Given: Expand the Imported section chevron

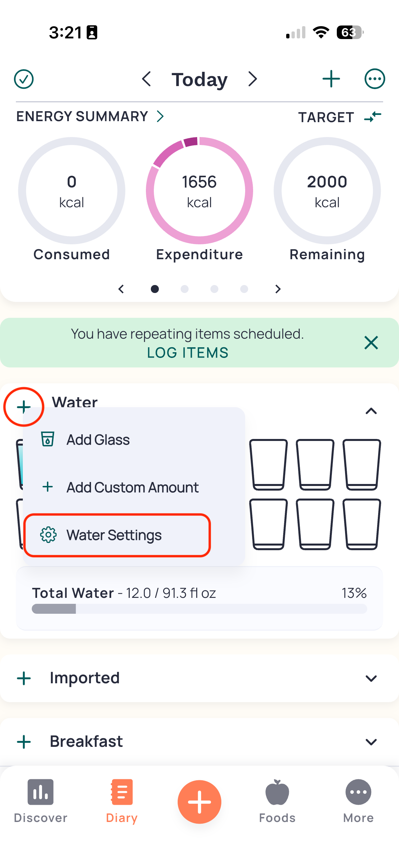Looking at the screenshot, I should (371, 678).
